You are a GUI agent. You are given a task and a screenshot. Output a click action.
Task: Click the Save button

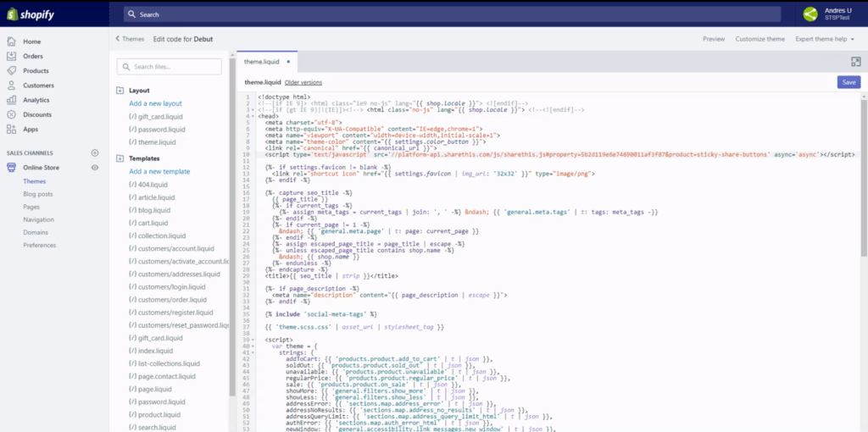pos(849,82)
